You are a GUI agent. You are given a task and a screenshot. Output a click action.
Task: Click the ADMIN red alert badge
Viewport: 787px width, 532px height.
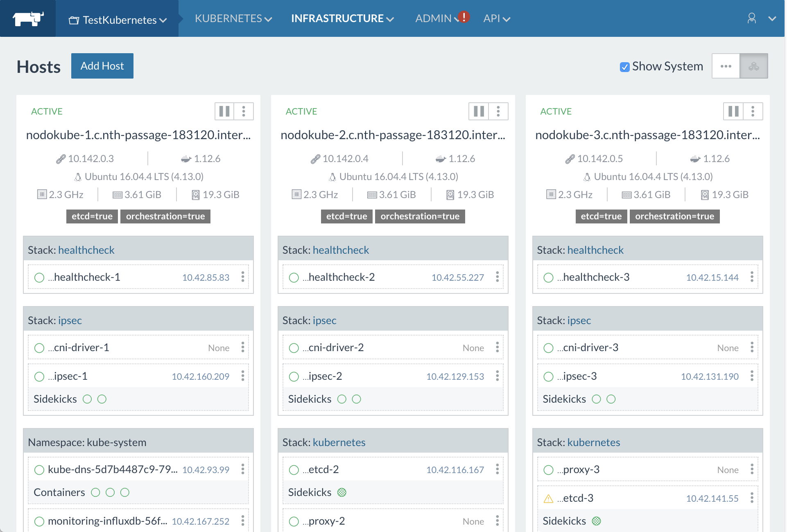click(464, 16)
